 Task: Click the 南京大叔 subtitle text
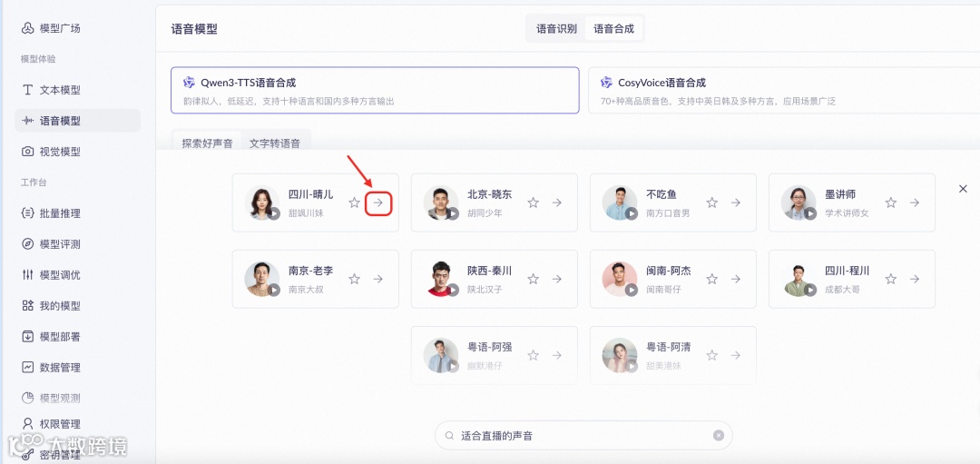(307, 290)
